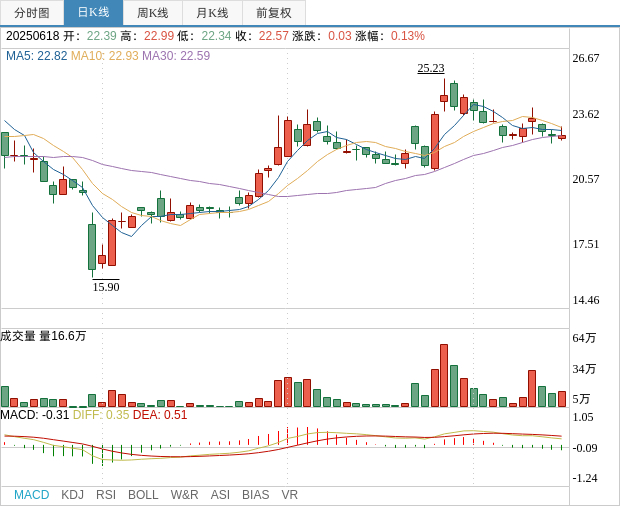Show the RSI indicator
Viewport: 620px width, 506px height.
(106, 495)
